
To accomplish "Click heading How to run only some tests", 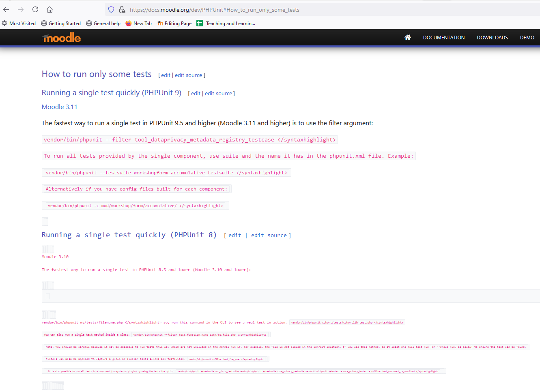I will tap(97, 74).
